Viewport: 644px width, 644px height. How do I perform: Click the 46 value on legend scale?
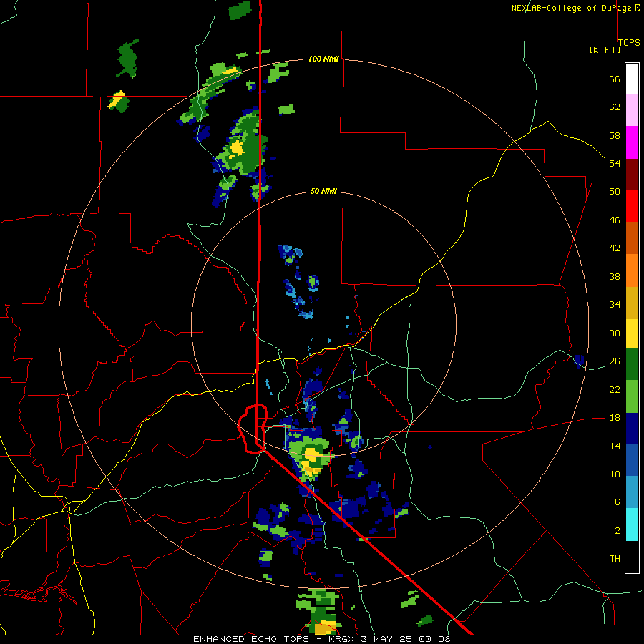point(615,220)
